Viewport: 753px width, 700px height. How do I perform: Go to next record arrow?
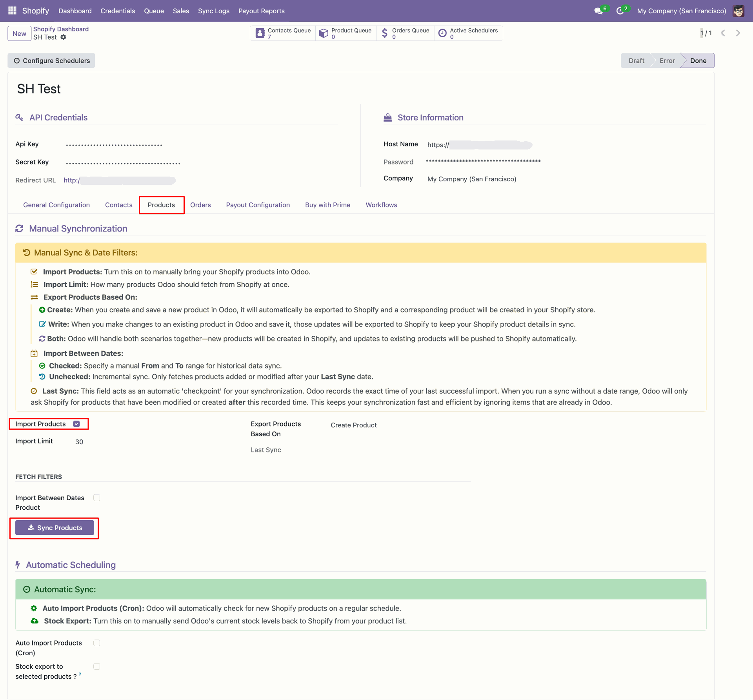click(x=738, y=33)
